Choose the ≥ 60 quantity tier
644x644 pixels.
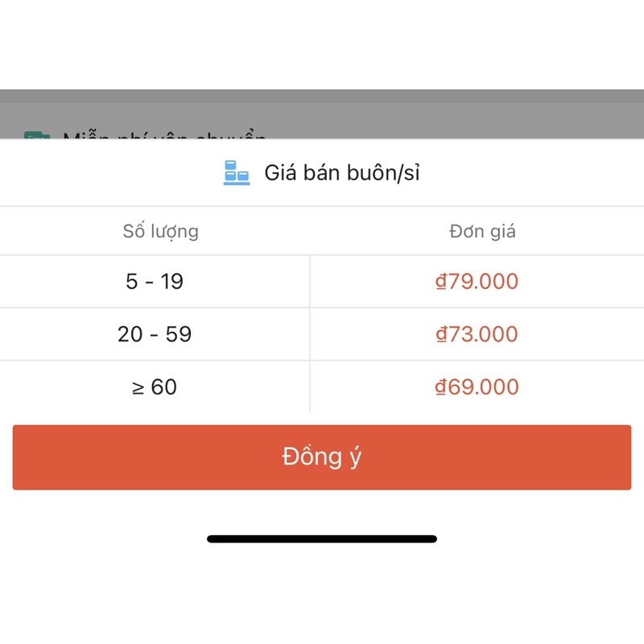coord(155,387)
